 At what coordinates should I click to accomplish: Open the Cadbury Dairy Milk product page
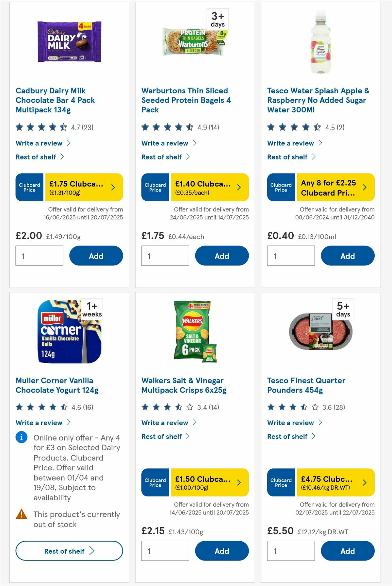(55, 100)
